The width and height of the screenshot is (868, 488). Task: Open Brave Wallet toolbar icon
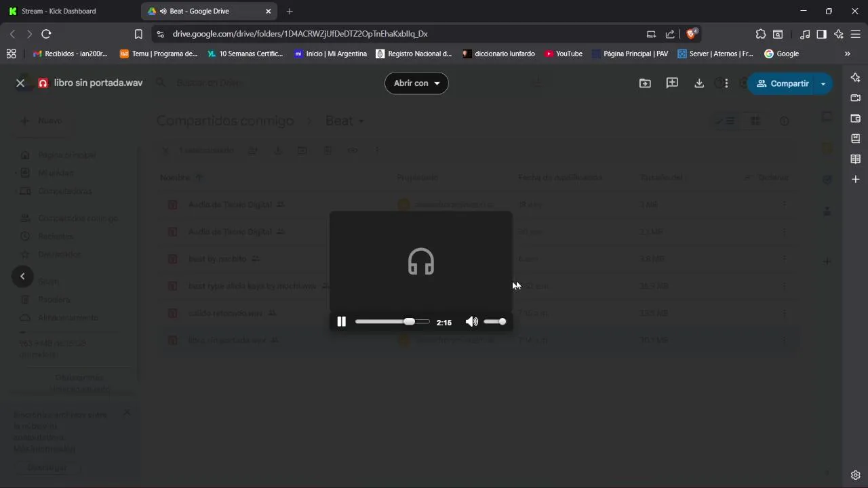point(778,34)
